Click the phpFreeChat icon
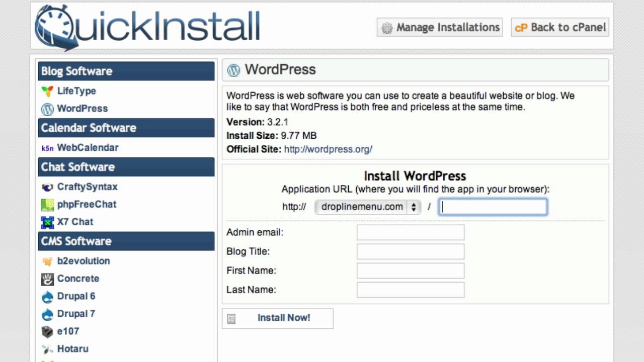Screen dimensions: 644x362 (47, 205)
